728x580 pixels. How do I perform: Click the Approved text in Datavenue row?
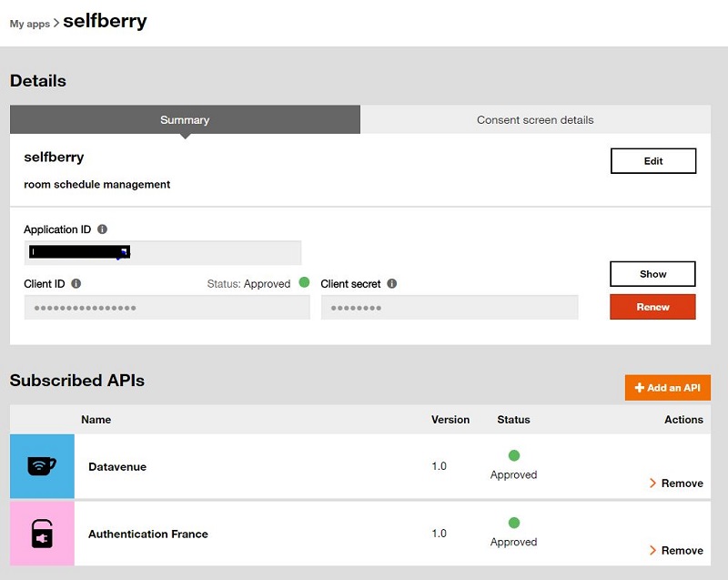click(513, 474)
